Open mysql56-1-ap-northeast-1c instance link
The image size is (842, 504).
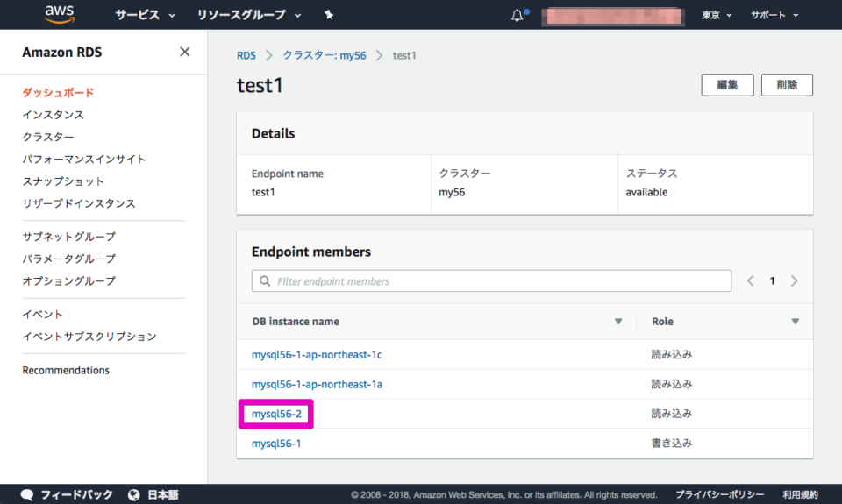coord(317,355)
